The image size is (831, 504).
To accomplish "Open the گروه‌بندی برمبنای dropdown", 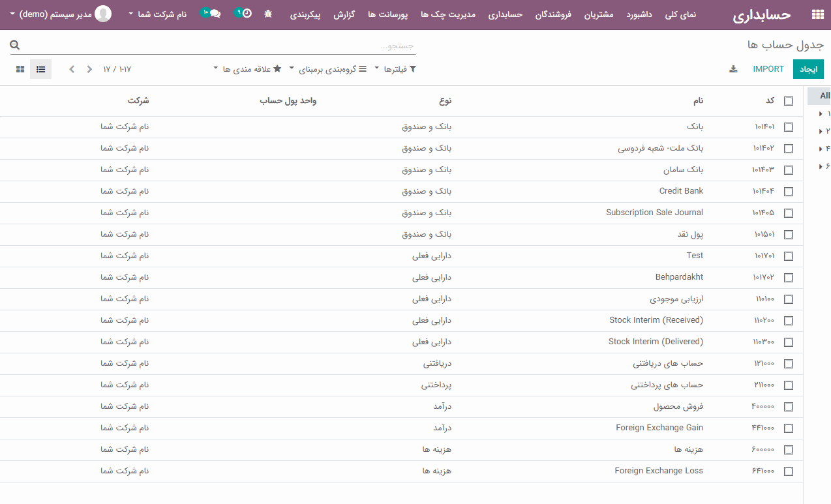I will pos(328,69).
